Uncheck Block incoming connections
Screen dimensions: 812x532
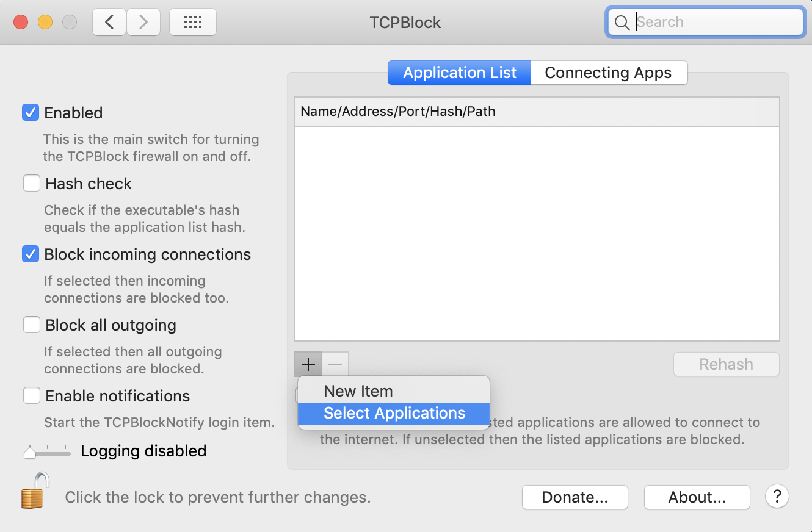pos(31,254)
